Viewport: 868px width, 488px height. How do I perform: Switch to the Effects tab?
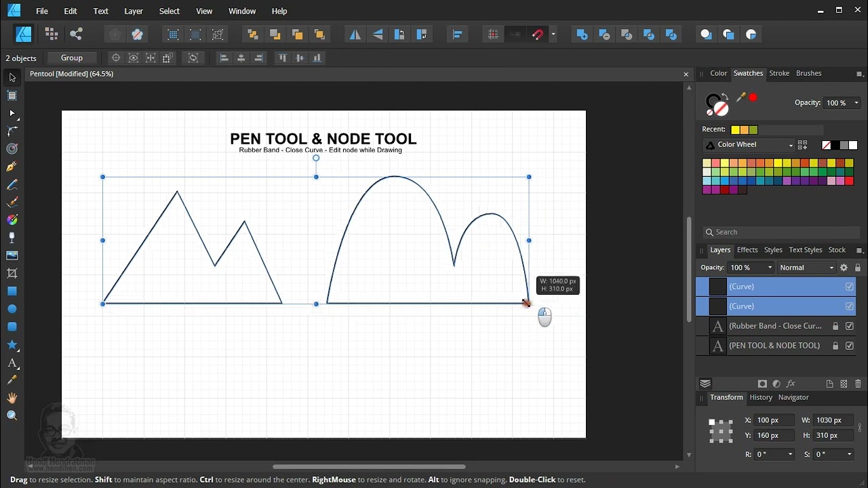coord(747,250)
